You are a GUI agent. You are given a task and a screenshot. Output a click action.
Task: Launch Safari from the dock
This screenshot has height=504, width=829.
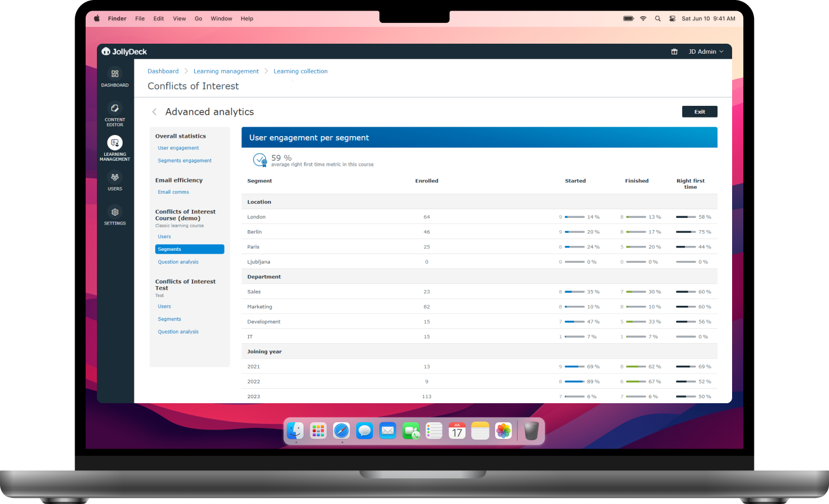[341, 431]
